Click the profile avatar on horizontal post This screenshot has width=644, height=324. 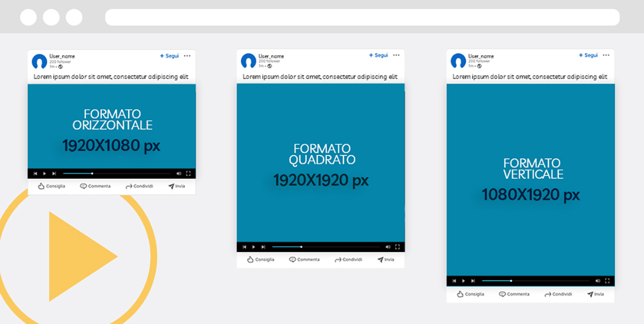pyautogui.click(x=39, y=62)
